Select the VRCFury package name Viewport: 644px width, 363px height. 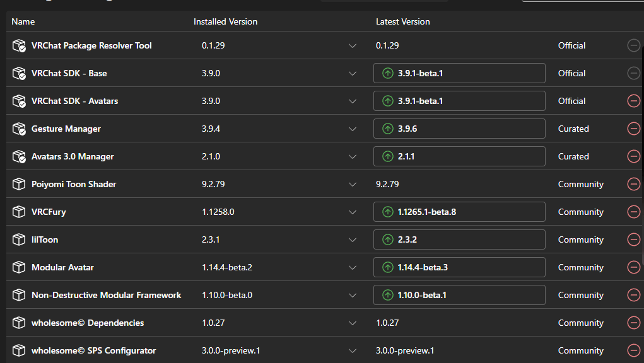pos(49,212)
